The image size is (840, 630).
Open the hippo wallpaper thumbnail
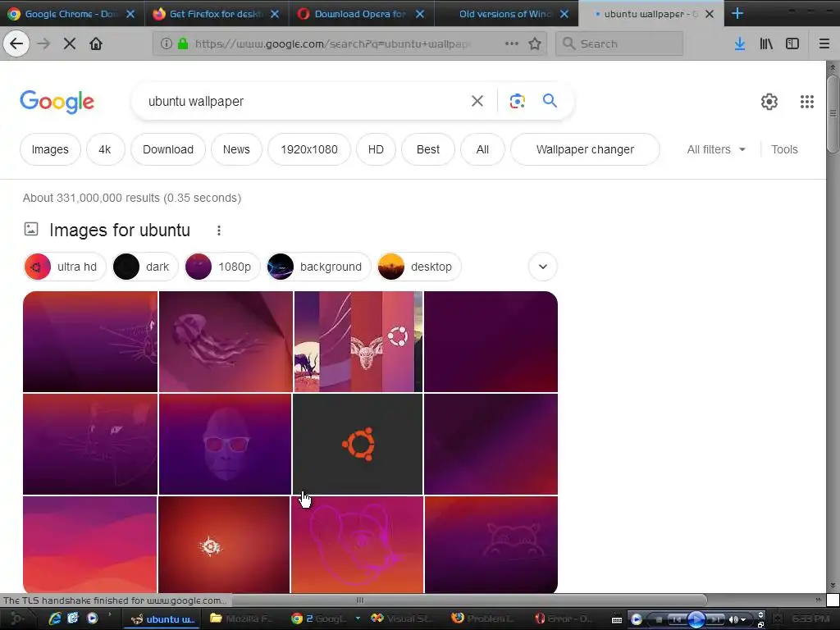pyautogui.click(x=491, y=545)
